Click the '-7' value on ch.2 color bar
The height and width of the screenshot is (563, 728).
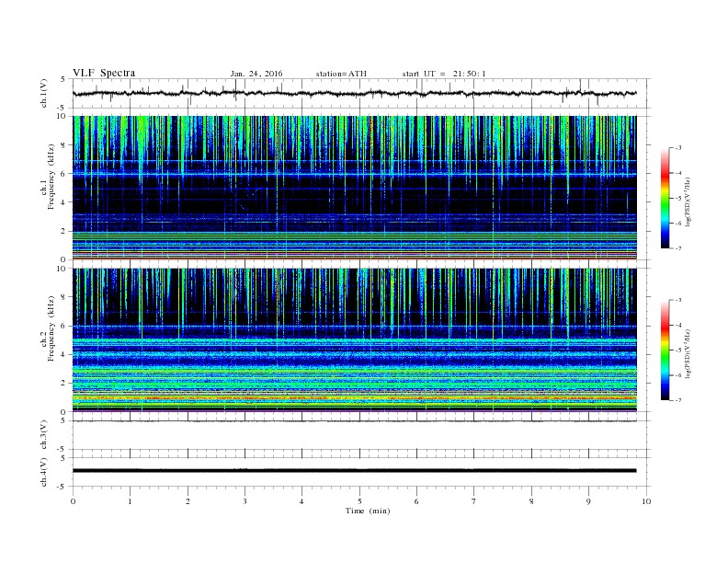678,400
